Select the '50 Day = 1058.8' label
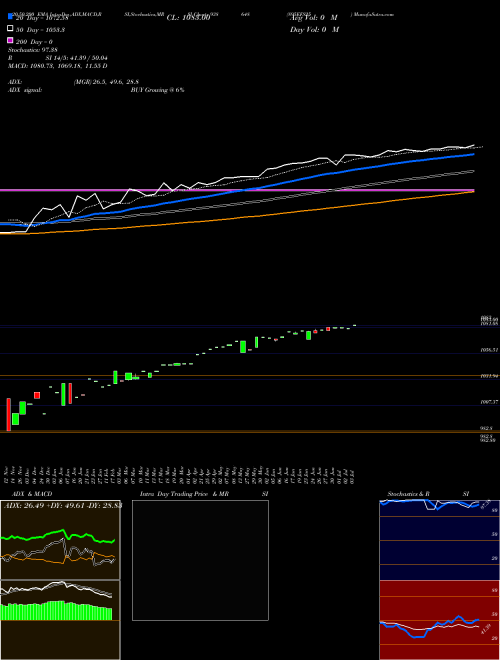500x660 pixels. click(x=40, y=30)
